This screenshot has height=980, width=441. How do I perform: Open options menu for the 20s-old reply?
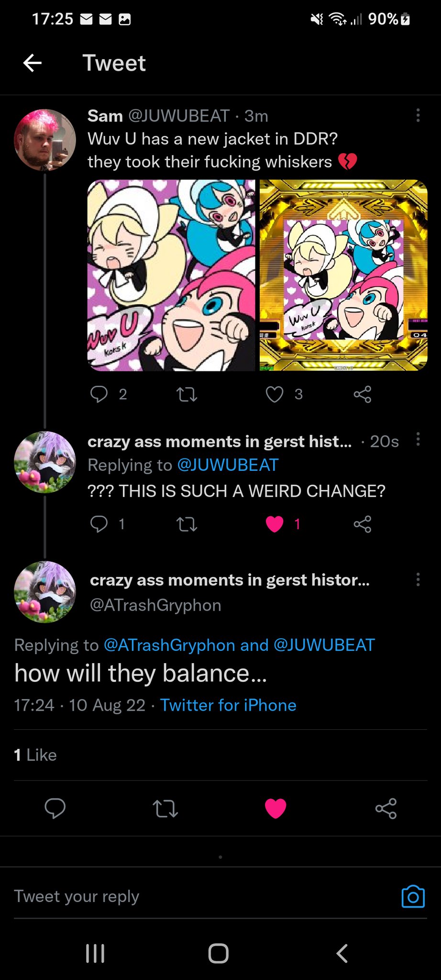418,439
